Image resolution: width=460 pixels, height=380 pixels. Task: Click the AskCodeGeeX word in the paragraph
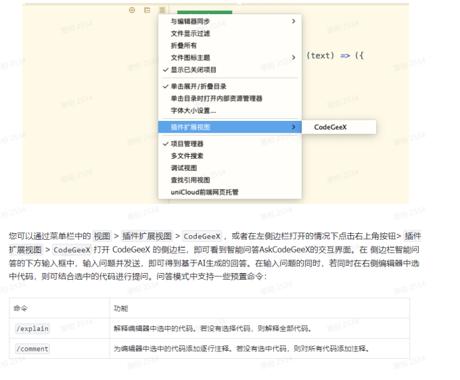tap(285, 250)
